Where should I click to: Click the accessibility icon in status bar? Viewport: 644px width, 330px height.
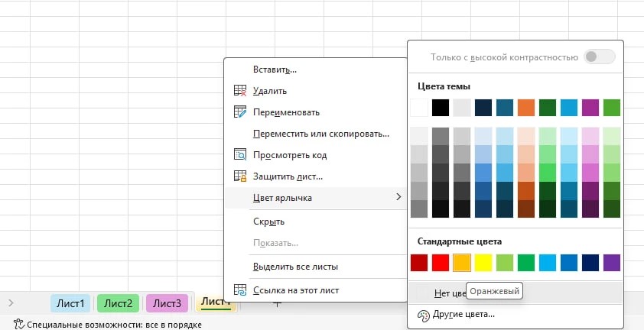(18, 324)
